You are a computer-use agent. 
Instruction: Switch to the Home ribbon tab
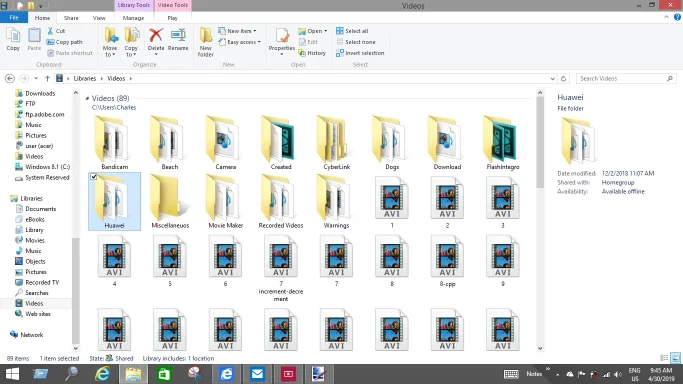coord(42,18)
